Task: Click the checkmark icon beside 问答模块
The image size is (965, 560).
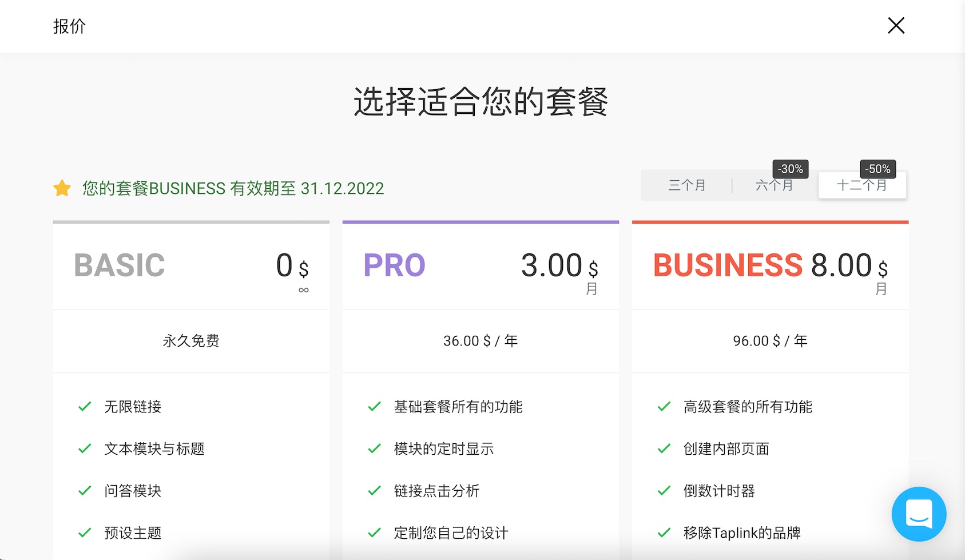Action: tap(85, 491)
